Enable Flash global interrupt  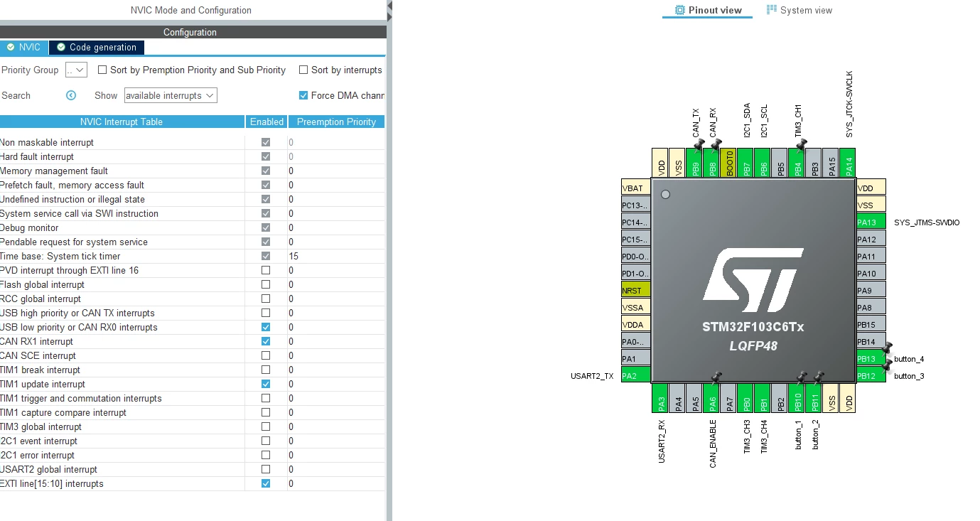(266, 284)
